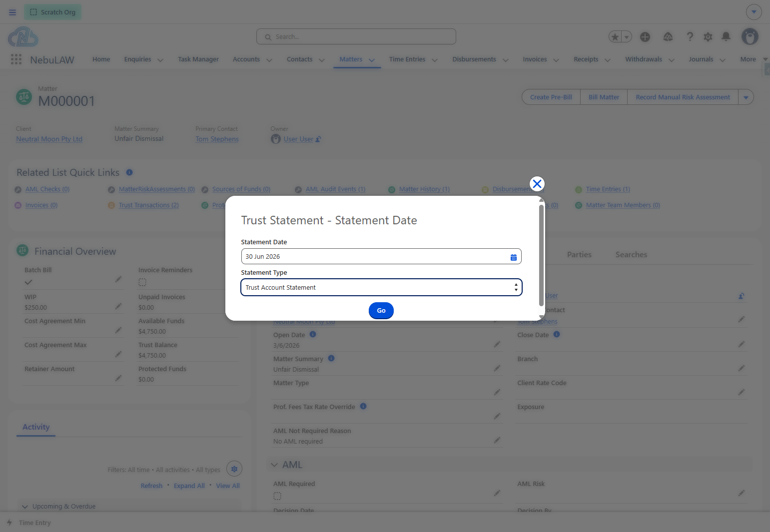Edit Open Date pencil icon
Screen dimensions: 770x532
[x=497, y=344]
